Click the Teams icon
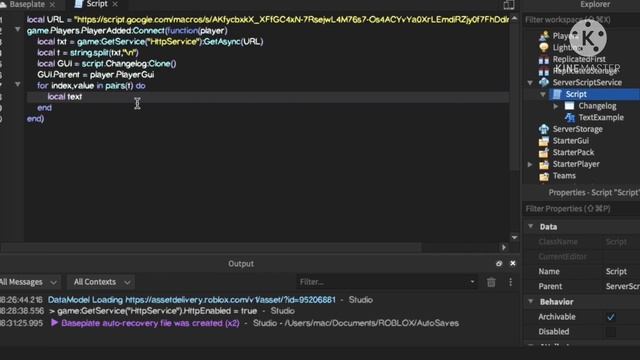Screen dimensions: 640x360 click(x=544, y=176)
